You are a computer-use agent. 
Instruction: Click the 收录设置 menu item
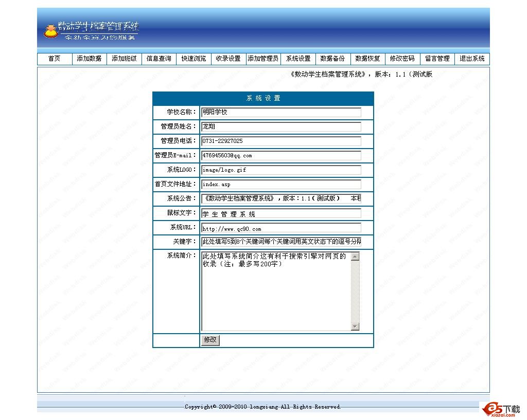[x=228, y=59]
